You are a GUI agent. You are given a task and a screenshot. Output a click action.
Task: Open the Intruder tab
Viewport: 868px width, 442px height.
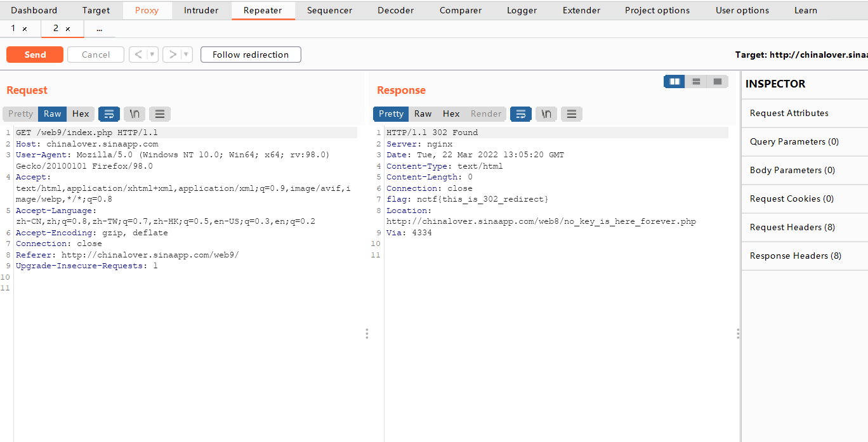tap(201, 10)
